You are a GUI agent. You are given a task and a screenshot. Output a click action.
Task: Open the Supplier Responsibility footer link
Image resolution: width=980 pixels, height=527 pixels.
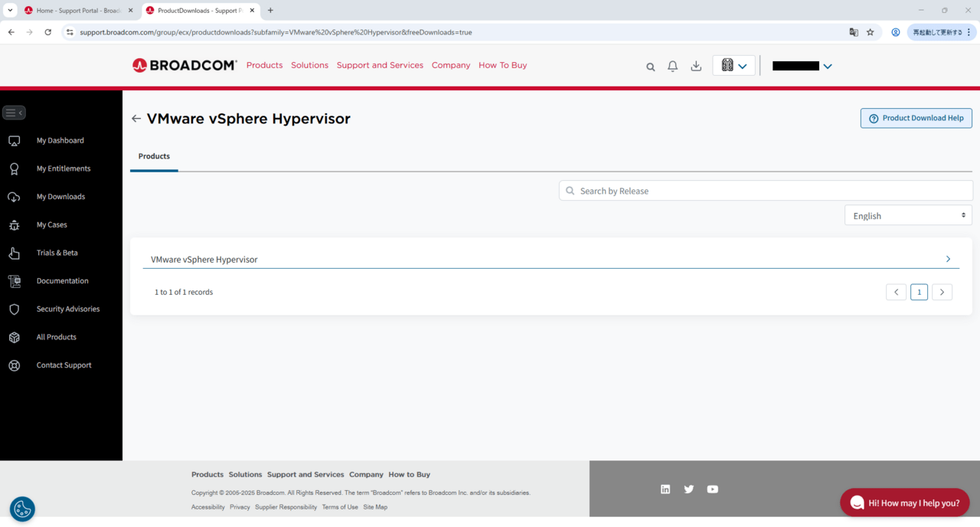pos(286,507)
